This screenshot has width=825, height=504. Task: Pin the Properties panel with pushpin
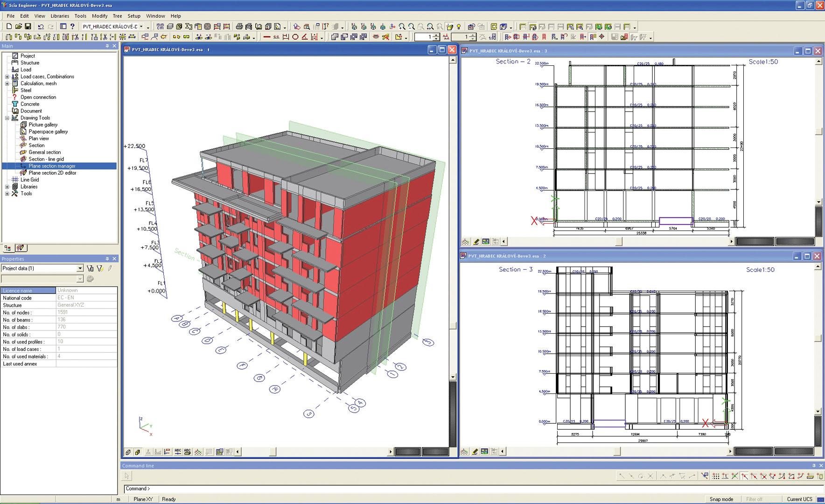click(107, 259)
